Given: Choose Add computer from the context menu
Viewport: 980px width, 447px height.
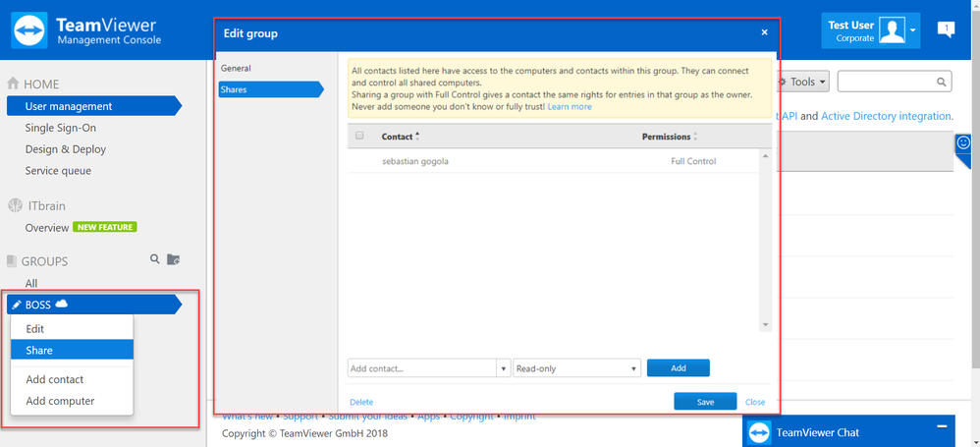Looking at the screenshot, I should [x=72, y=401].
